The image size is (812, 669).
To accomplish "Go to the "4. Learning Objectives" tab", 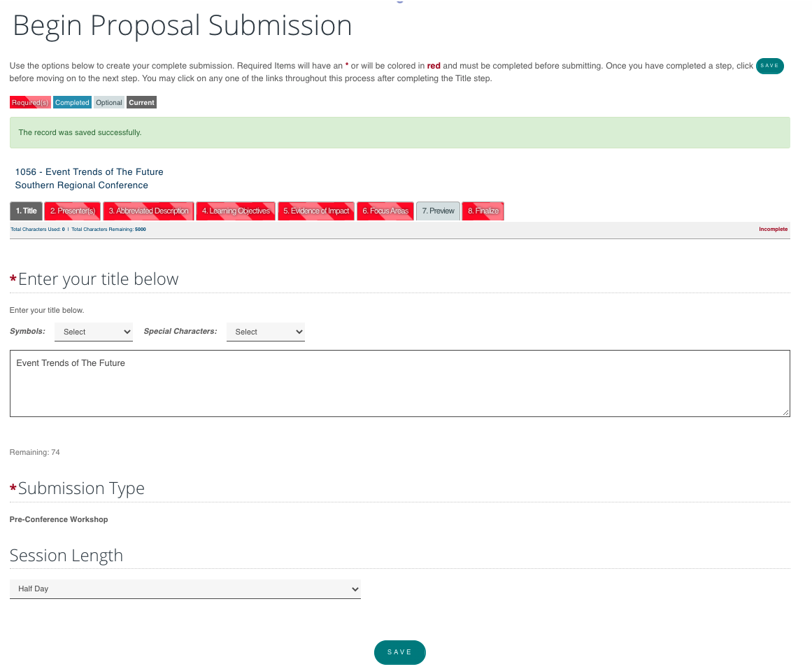I will point(236,211).
